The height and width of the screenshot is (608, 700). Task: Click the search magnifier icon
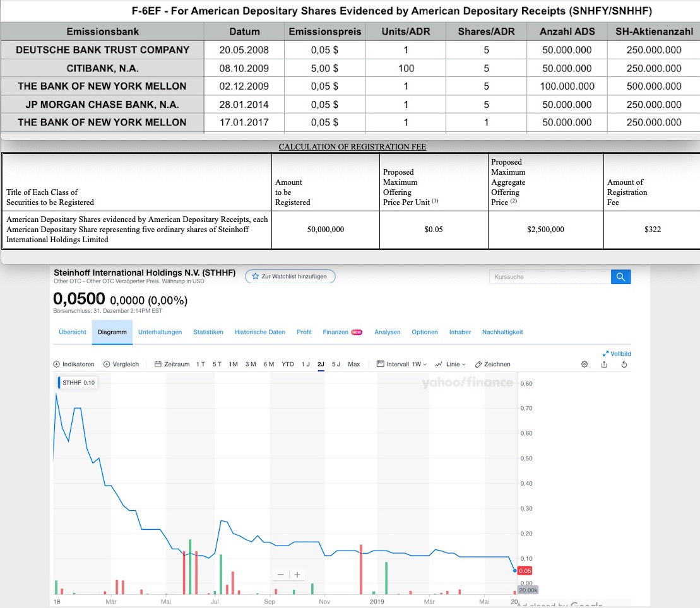[620, 276]
